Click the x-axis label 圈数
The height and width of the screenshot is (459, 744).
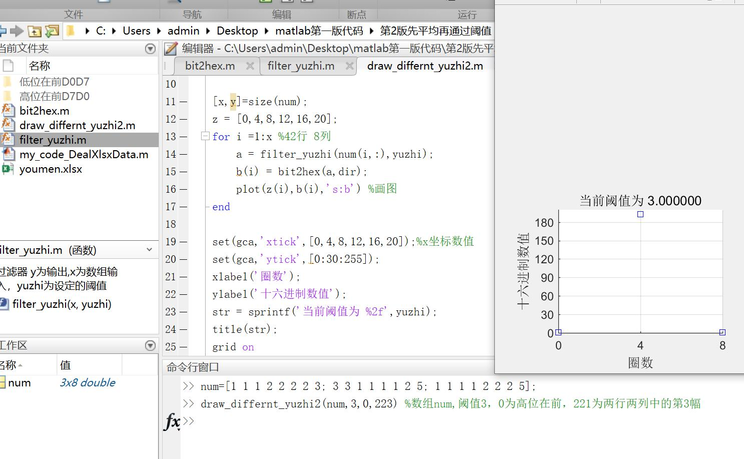tap(640, 363)
